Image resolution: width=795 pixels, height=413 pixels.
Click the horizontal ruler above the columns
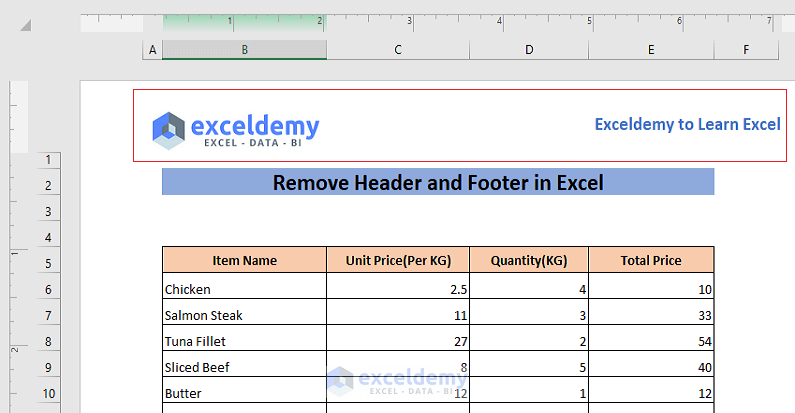tap(450, 22)
